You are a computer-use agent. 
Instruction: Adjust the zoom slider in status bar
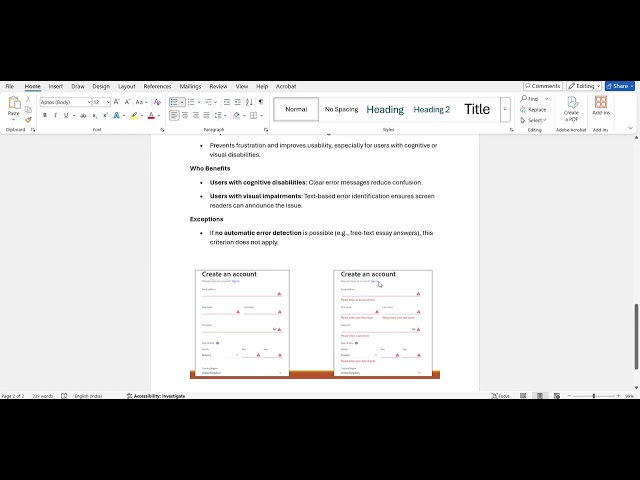click(593, 396)
